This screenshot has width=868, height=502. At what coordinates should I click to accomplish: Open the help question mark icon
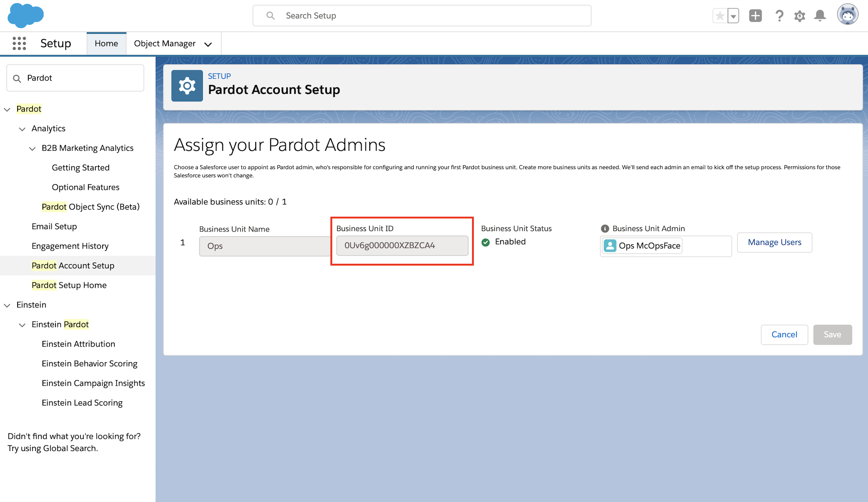[779, 16]
